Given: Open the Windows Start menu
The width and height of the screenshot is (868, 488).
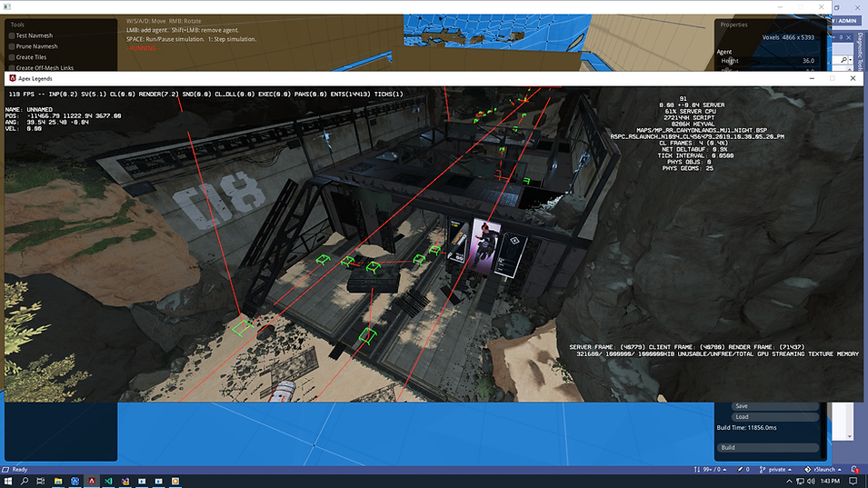Looking at the screenshot, I should 8,482.
